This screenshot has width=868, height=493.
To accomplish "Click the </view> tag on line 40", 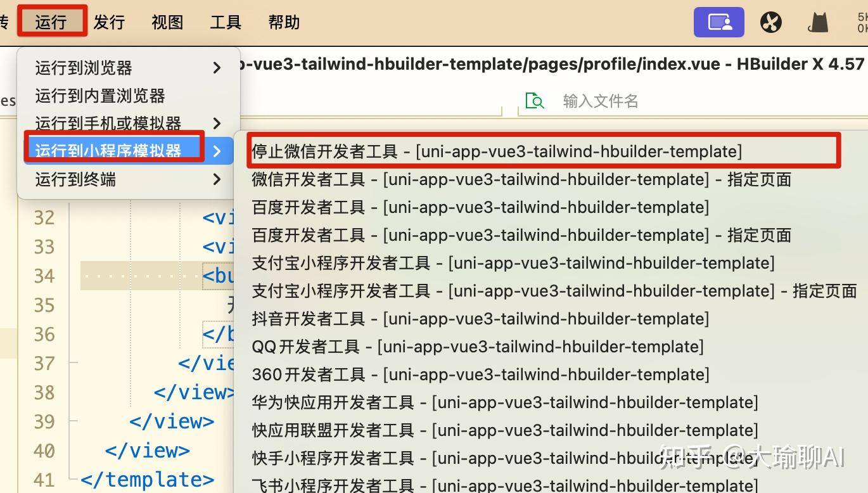I will [x=148, y=451].
